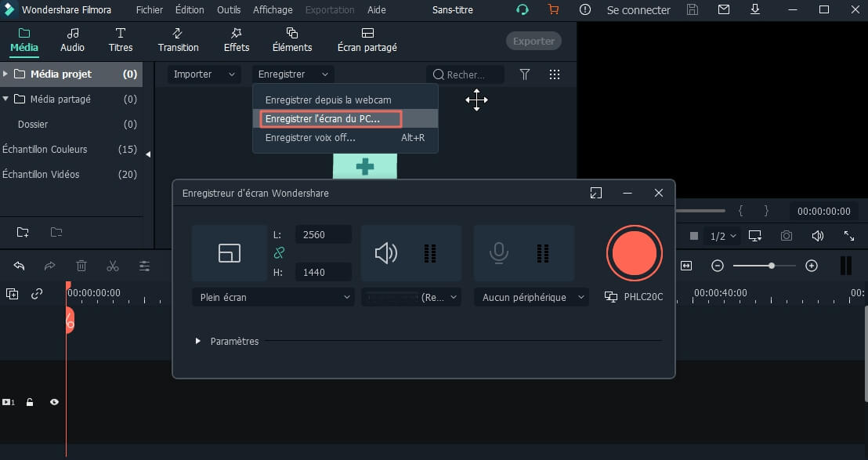Zoom in timeline with plus icon
868x460 pixels.
812,266
